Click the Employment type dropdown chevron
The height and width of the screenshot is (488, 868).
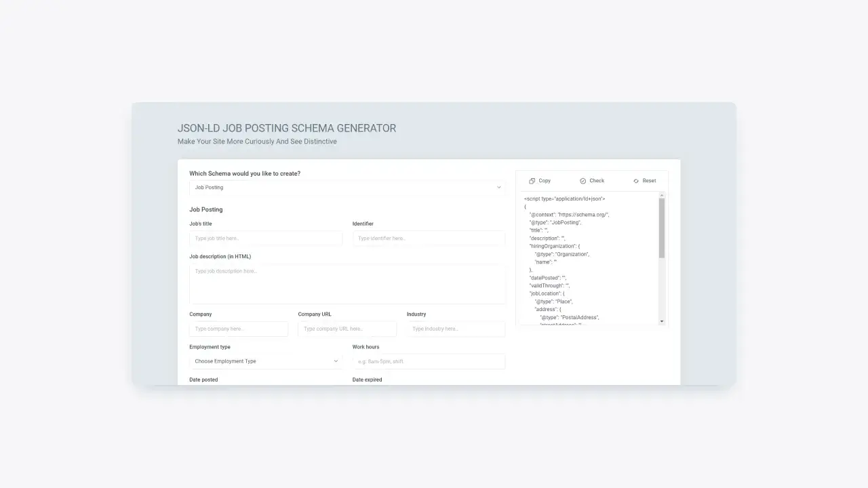(x=336, y=361)
